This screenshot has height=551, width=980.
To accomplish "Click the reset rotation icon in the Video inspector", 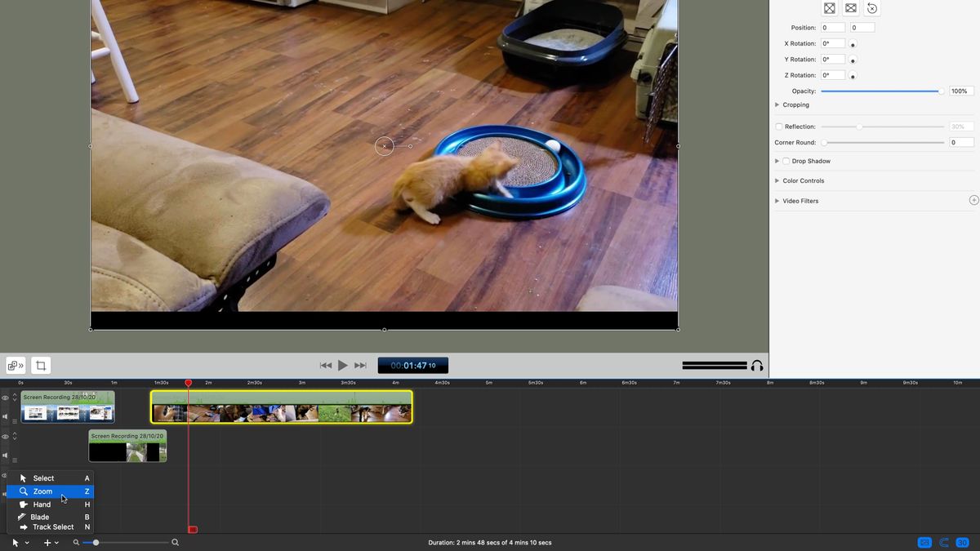I will pos(872,8).
